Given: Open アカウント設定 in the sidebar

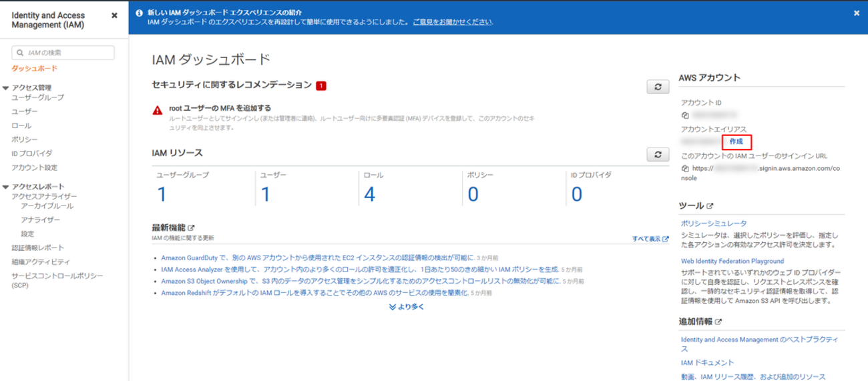Looking at the screenshot, I should click(x=35, y=167).
